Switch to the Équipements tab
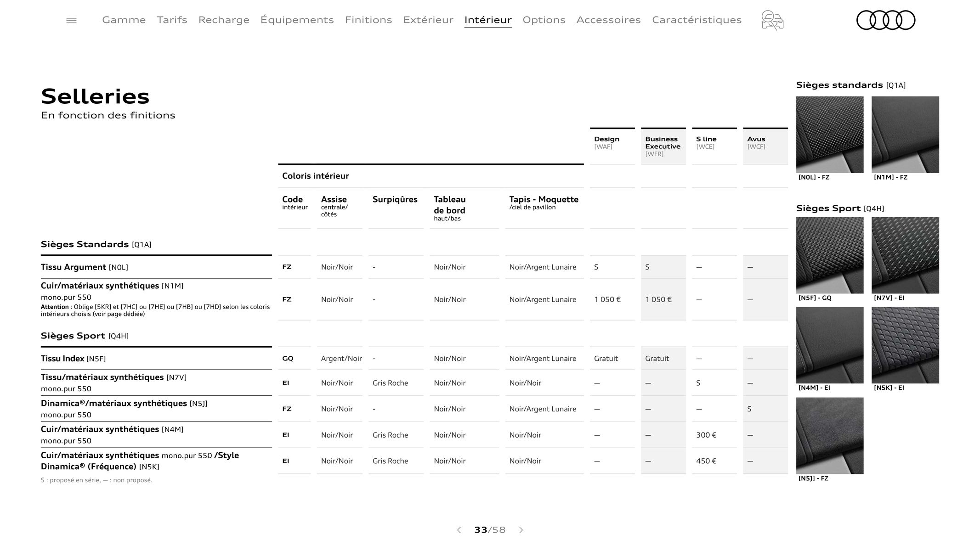 click(297, 20)
